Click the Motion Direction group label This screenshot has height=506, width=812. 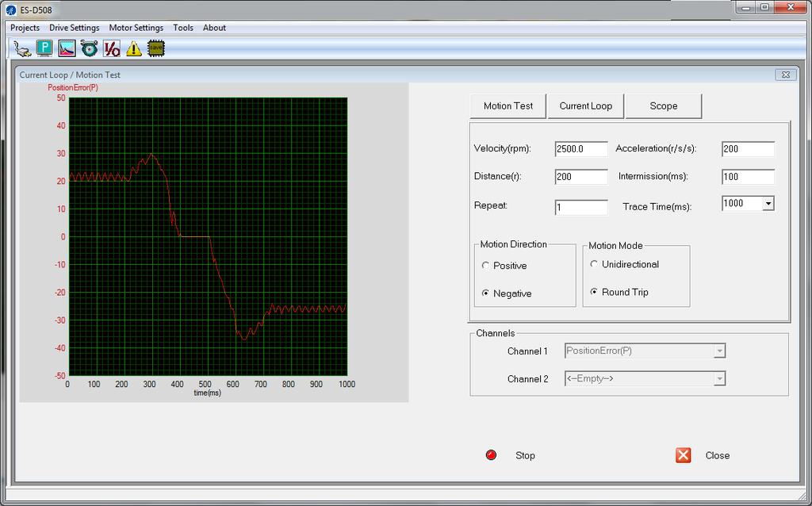point(513,244)
